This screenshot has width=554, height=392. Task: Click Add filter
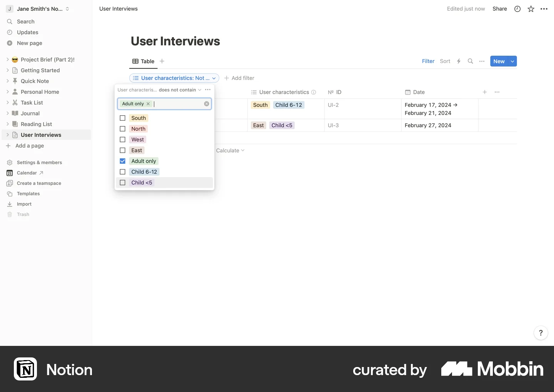pos(239,78)
